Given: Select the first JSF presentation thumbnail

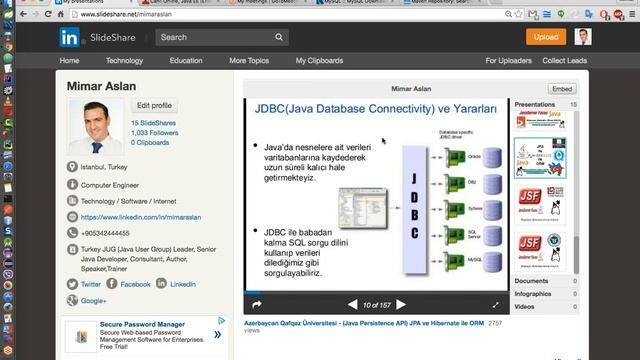Looking at the screenshot, I should [540, 205].
